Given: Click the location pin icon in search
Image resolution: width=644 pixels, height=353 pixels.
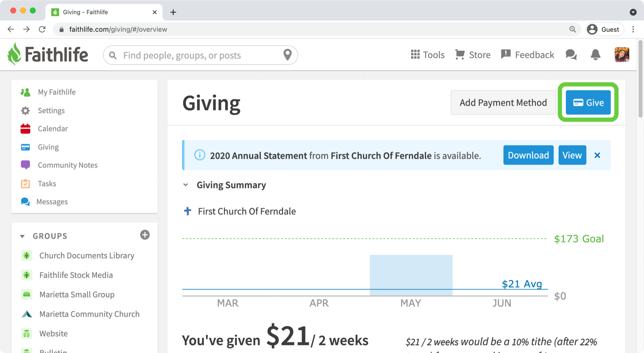Looking at the screenshot, I should coord(288,55).
